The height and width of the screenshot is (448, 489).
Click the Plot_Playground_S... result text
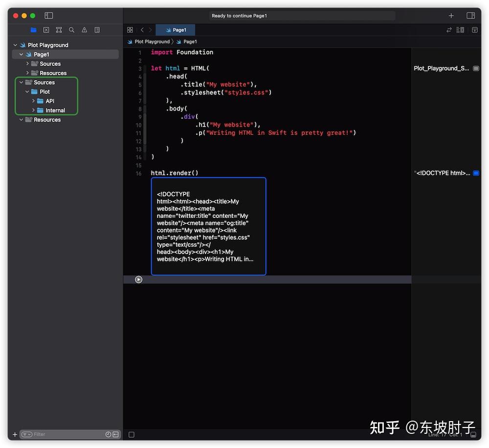pos(441,68)
